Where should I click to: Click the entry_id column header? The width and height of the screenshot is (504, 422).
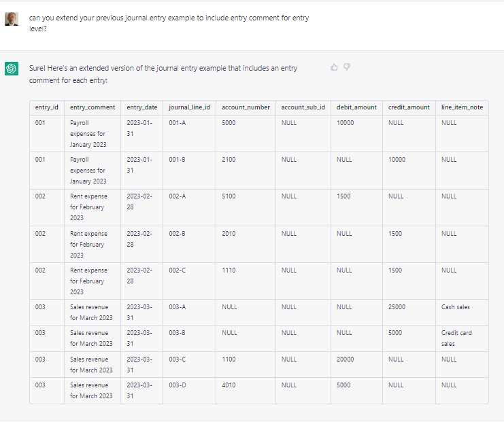[x=47, y=107]
